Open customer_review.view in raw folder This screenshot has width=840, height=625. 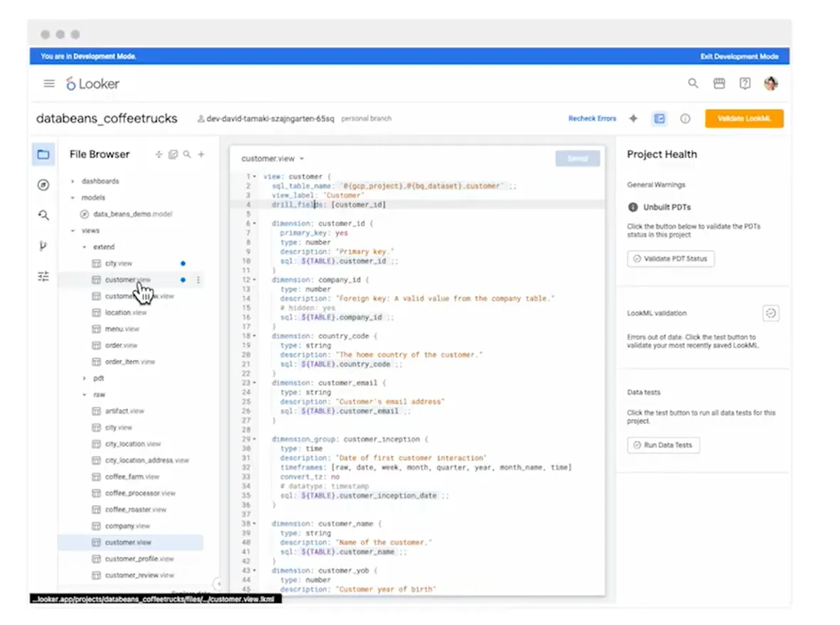click(x=139, y=575)
